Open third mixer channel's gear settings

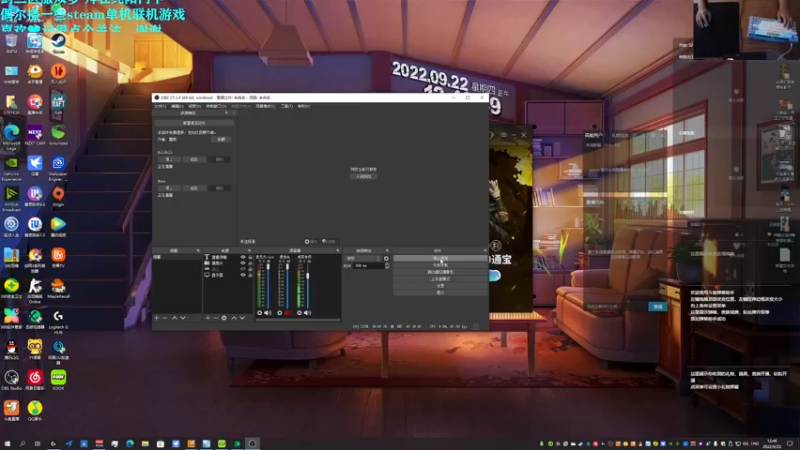pos(299,313)
